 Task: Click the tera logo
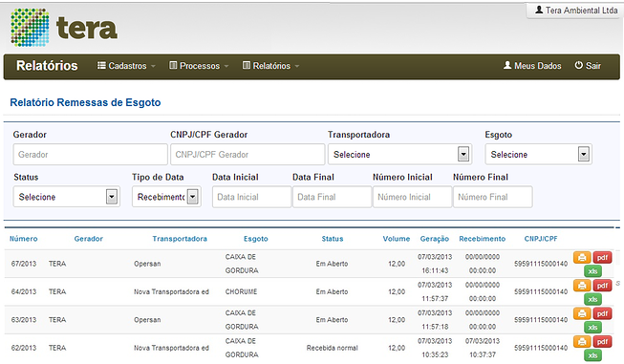click(64, 28)
